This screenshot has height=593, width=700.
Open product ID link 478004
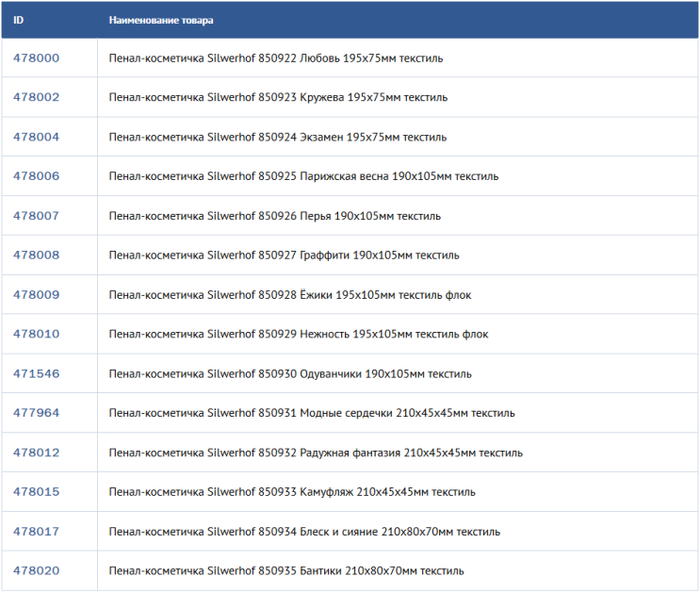(x=36, y=137)
